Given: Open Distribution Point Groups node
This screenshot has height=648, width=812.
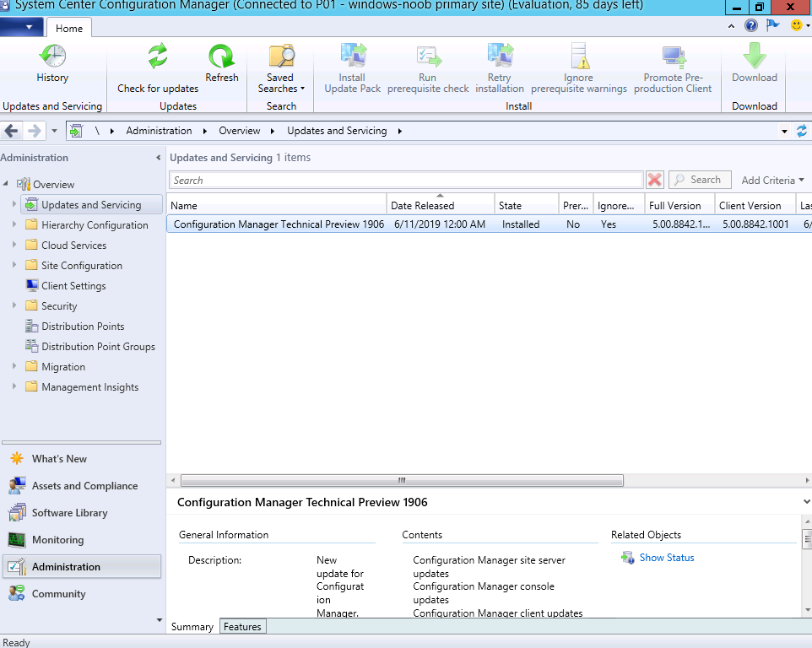Looking at the screenshot, I should 99,346.
